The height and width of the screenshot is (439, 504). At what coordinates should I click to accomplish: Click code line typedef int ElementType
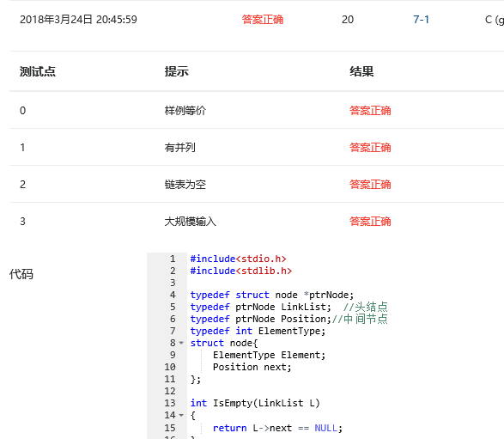[258, 331]
